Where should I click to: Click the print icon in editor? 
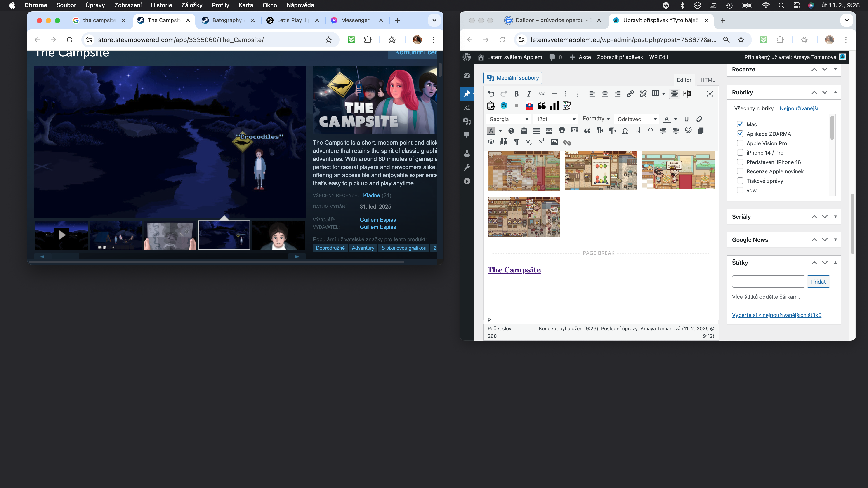coord(562,130)
